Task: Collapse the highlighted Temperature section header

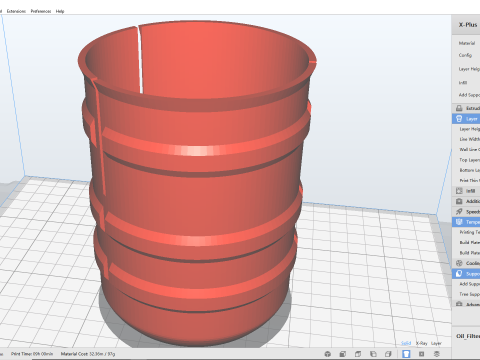Action: coord(466,222)
